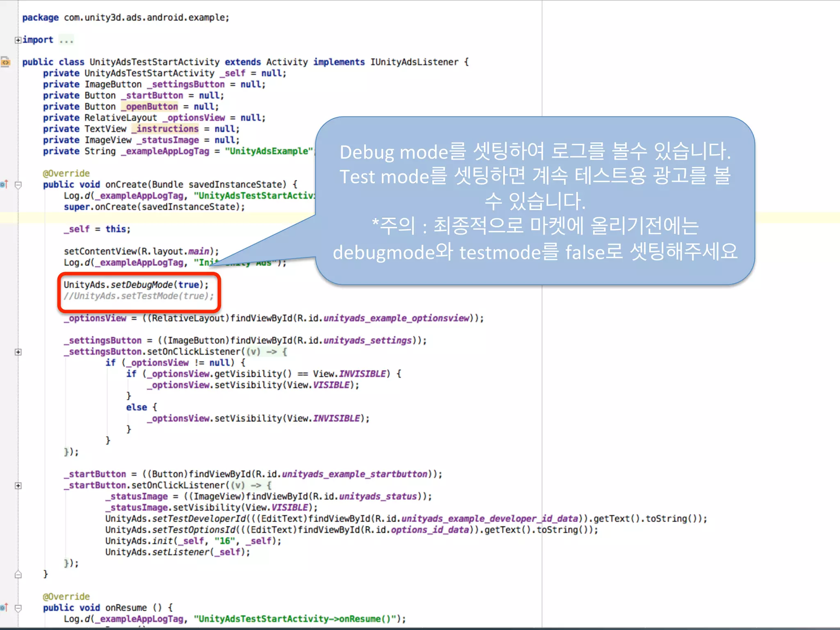This screenshot has height=630, width=840.
Task: Click super.onCreate(savedInstanceState) line
Action: (154, 207)
